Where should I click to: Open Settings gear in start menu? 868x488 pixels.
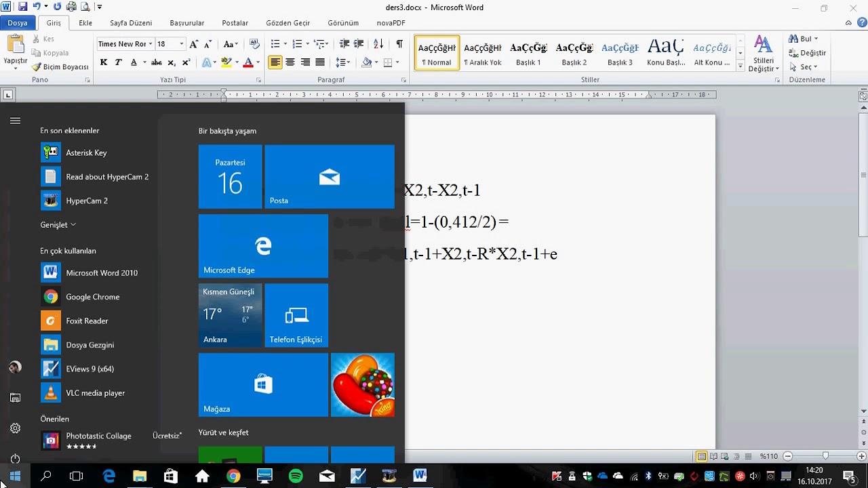coord(15,428)
